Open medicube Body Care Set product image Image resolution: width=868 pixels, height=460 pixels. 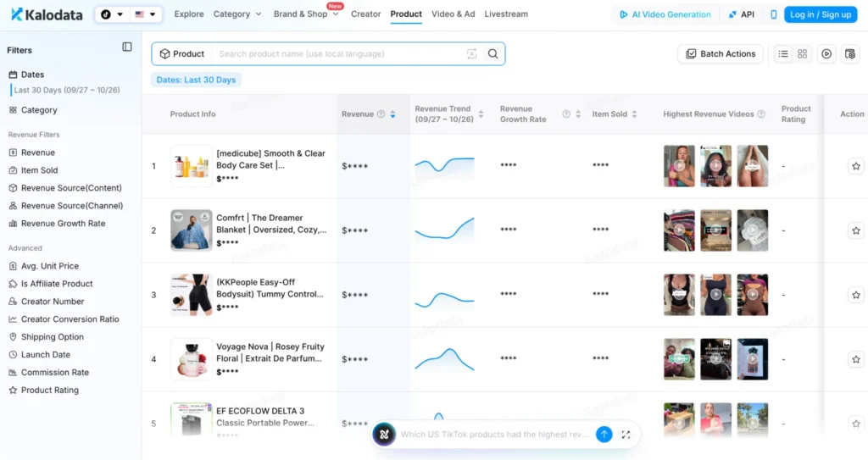191,165
